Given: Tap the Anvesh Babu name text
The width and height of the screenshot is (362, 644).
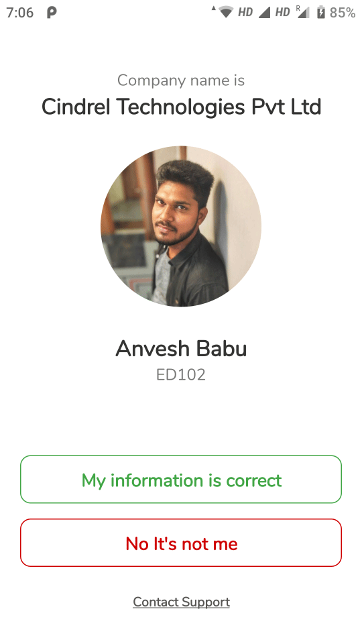Looking at the screenshot, I should click(x=181, y=349).
